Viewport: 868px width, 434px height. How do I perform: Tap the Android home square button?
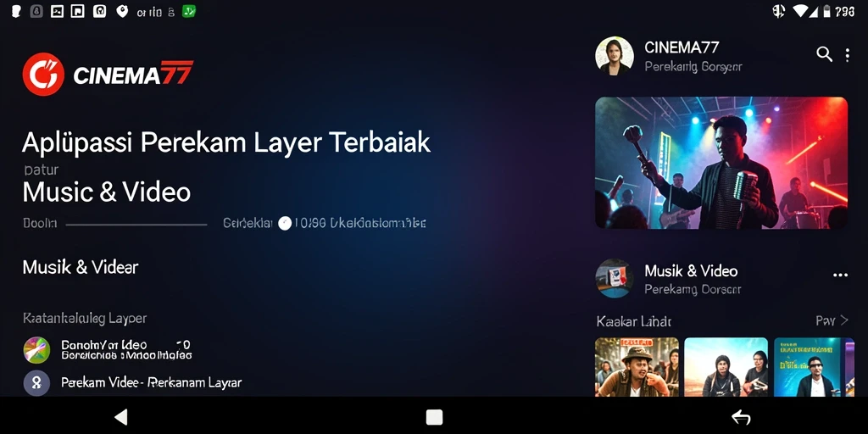434,417
